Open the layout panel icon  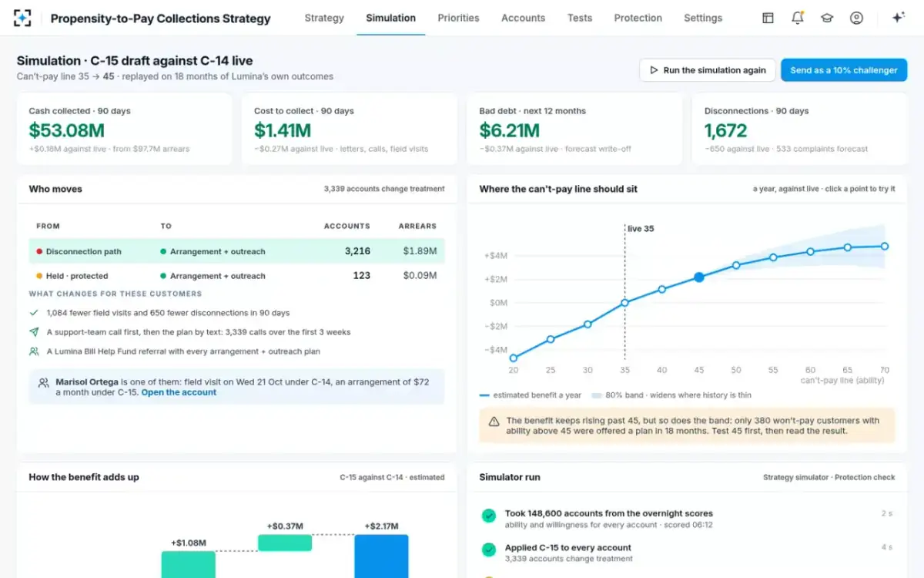[768, 18]
